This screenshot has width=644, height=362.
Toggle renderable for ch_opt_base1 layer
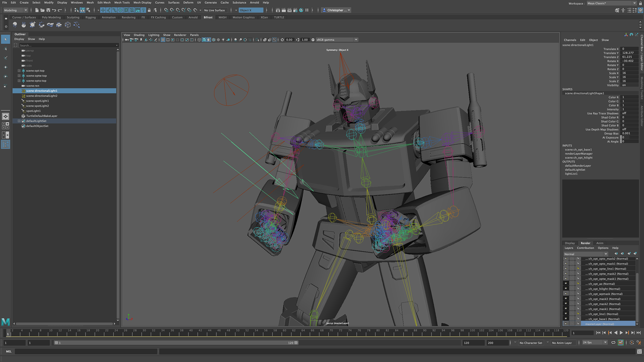click(566, 319)
